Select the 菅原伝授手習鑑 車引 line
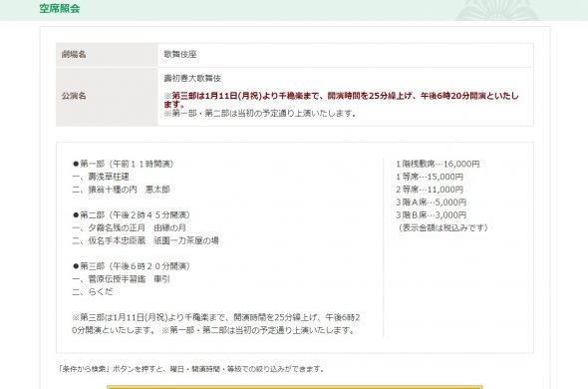Screen dimensions: 588x389 pos(121,279)
